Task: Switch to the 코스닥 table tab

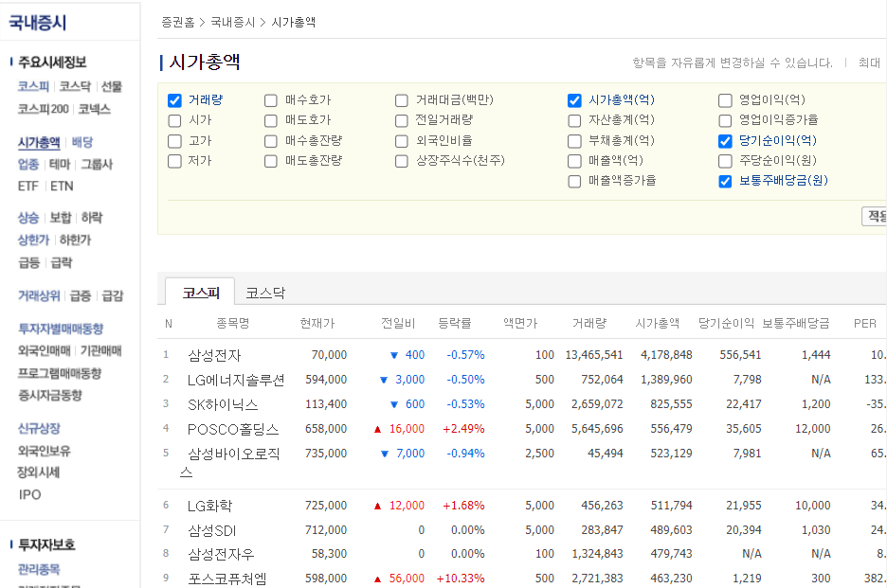Action: [x=265, y=293]
